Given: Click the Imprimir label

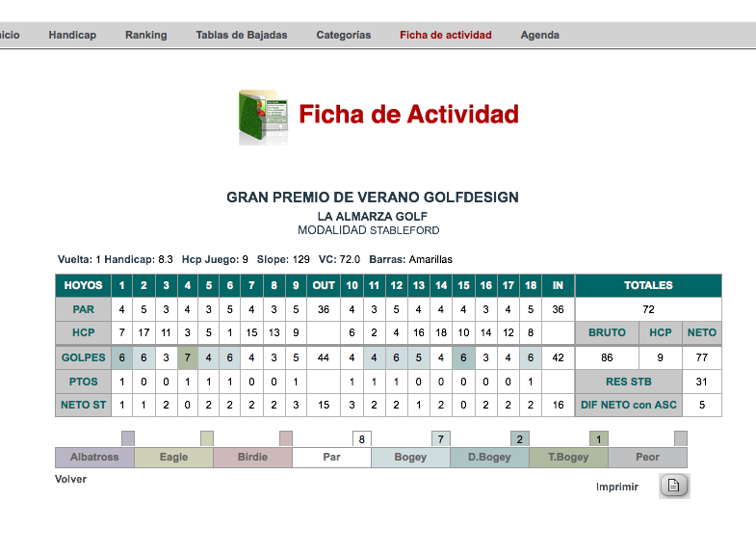Looking at the screenshot, I should pos(617,487).
